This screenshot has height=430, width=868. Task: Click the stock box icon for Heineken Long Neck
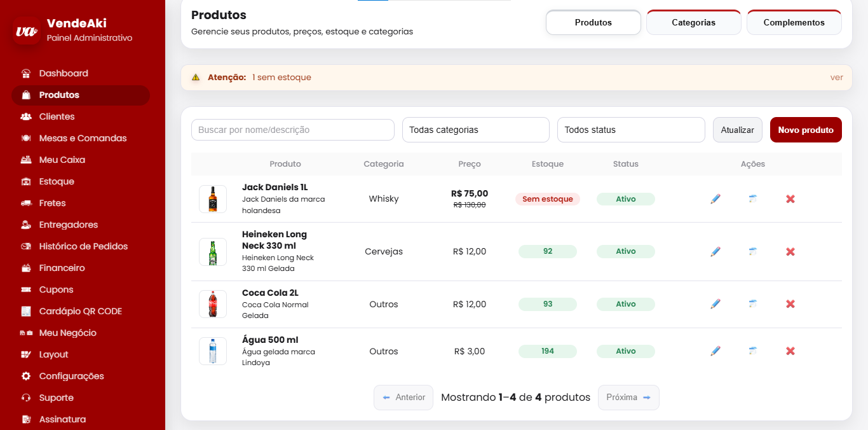coord(753,251)
